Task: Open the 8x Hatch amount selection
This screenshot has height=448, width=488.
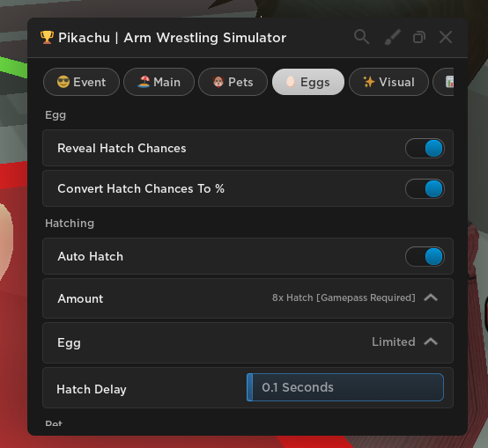Action: [x=344, y=297]
